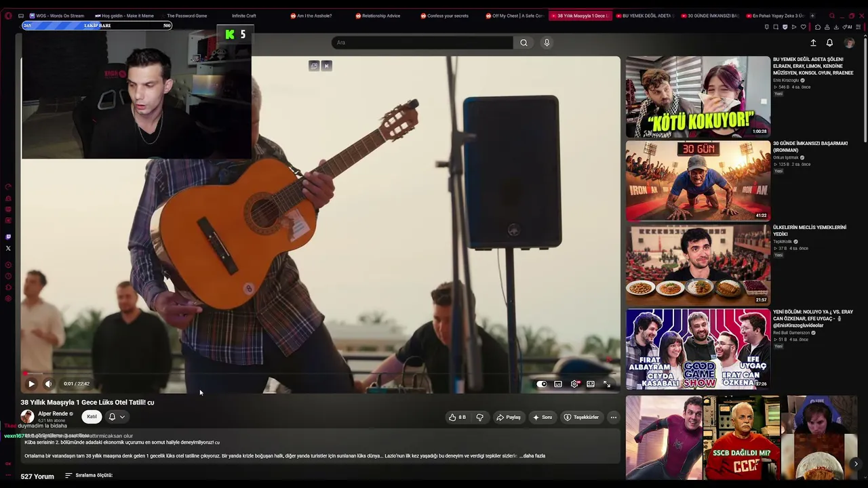Click the Katıl join button
Viewport: 868px width, 488px height.
pos(92,417)
